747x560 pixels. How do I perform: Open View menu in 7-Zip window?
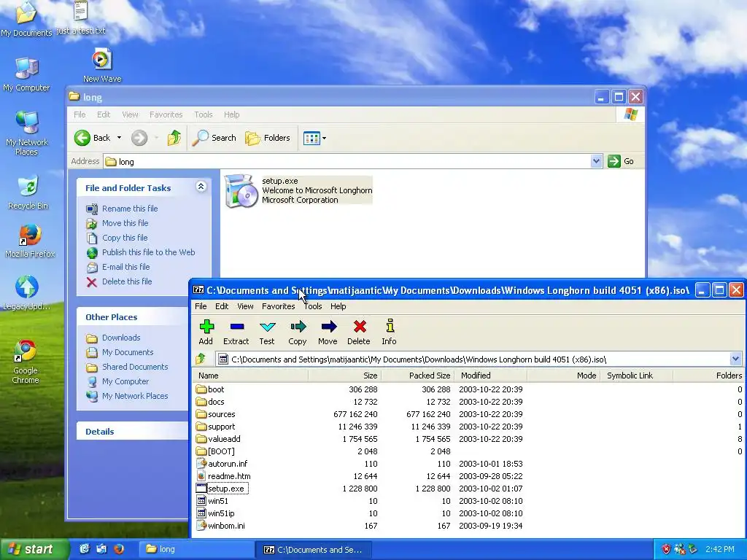click(x=245, y=306)
